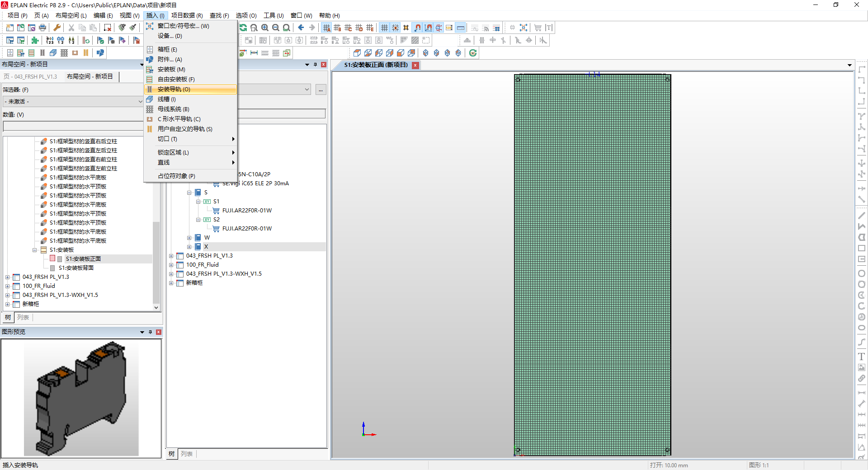This screenshot has height=470, width=868.
Task: Close the 图形预览 preview panel
Action: [x=158, y=332]
